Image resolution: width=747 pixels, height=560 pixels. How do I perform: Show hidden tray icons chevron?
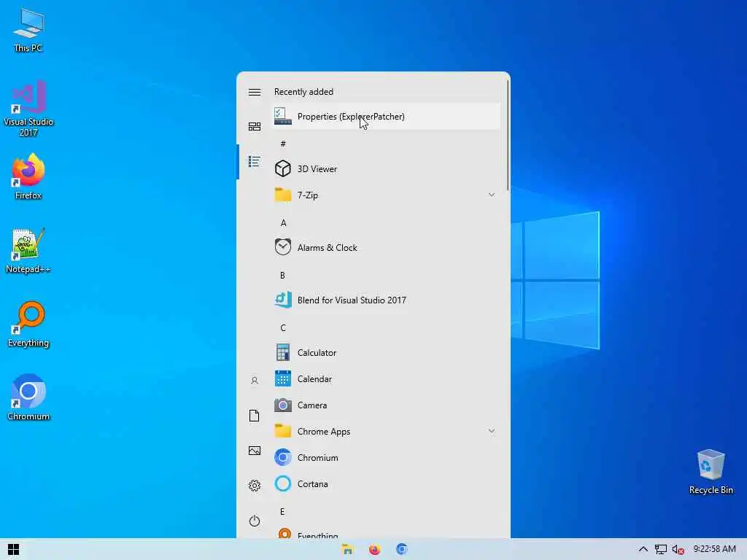tap(643, 550)
